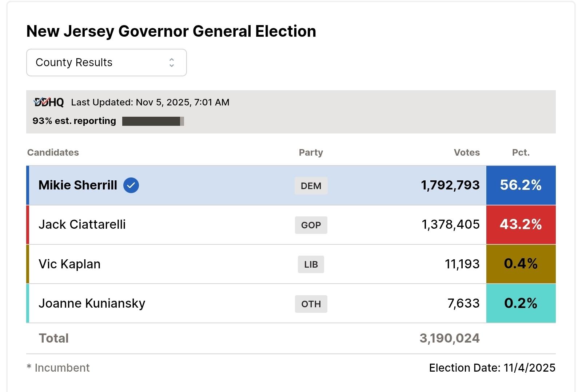Viewport: 582px width, 392px height.
Task: Click the 93% est. reporting progress bar
Action: 153,121
